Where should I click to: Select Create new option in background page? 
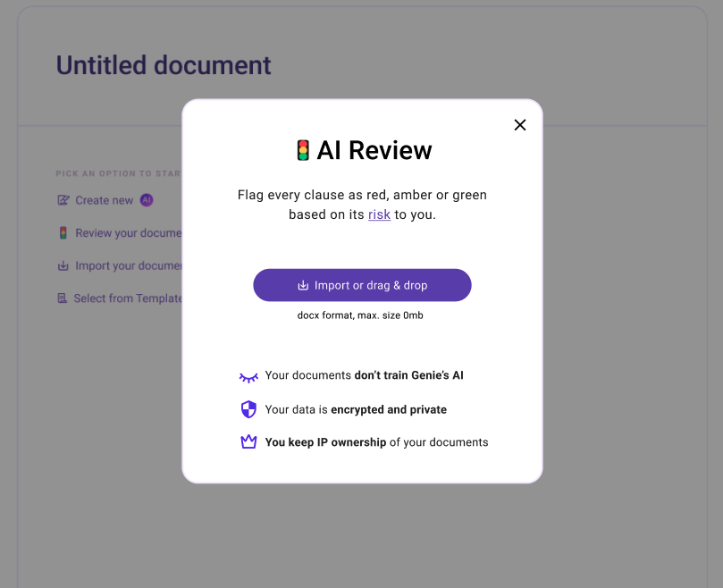105,200
